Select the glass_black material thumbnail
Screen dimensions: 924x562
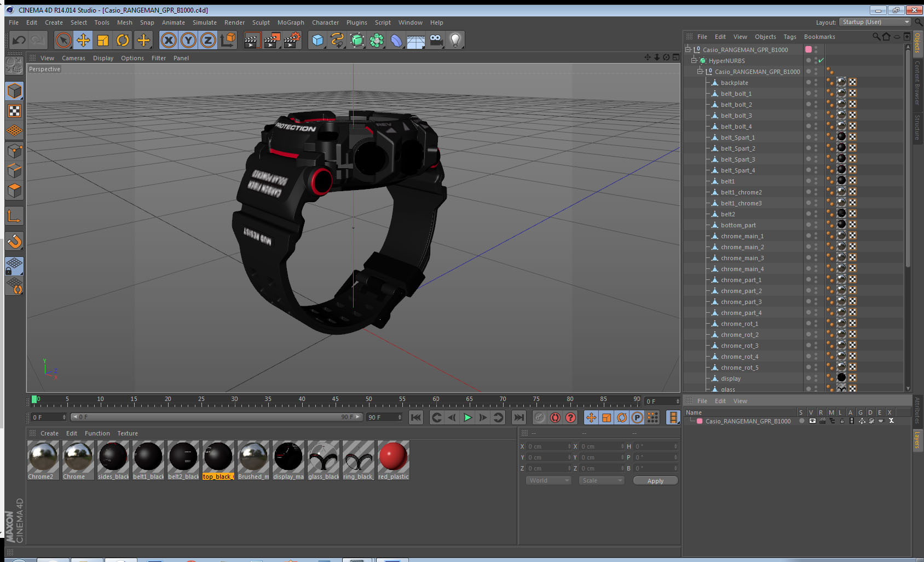(x=323, y=456)
